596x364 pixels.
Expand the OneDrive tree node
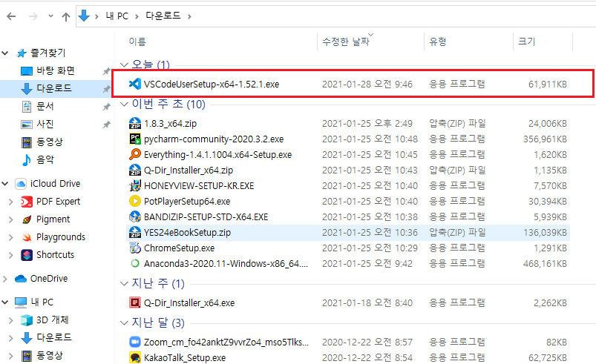pyautogui.click(x=5, y=279)
